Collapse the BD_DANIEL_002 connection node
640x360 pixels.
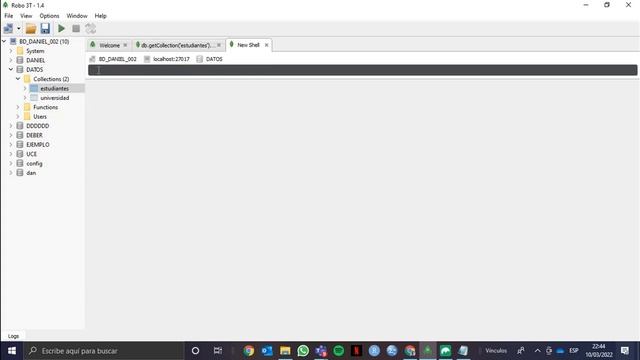(4, 42)
